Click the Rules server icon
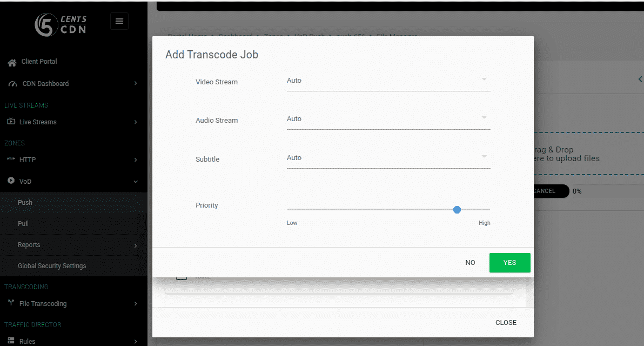The height and width of the screenshot is (346, 644). coord(11,341)
